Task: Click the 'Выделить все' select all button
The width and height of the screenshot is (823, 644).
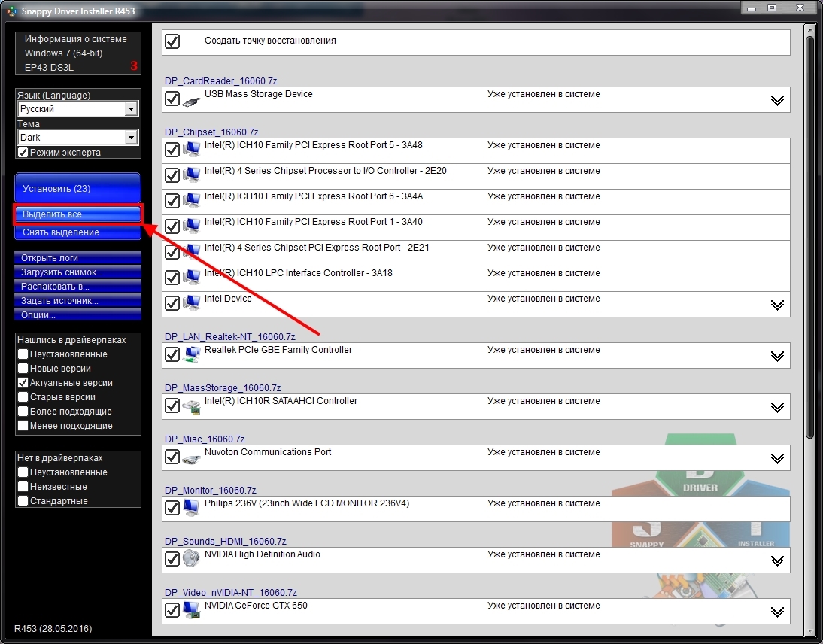Action: pyautogui.click(x=77, y=214)
